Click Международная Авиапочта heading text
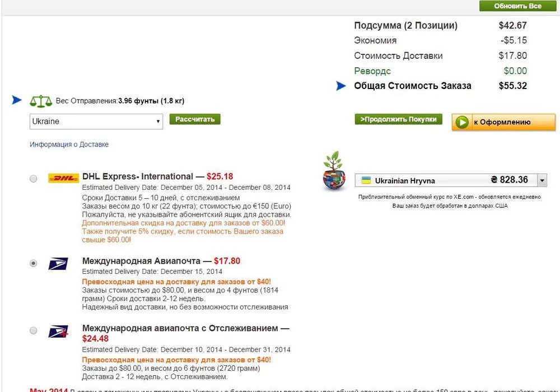 [x=141, y=261]
